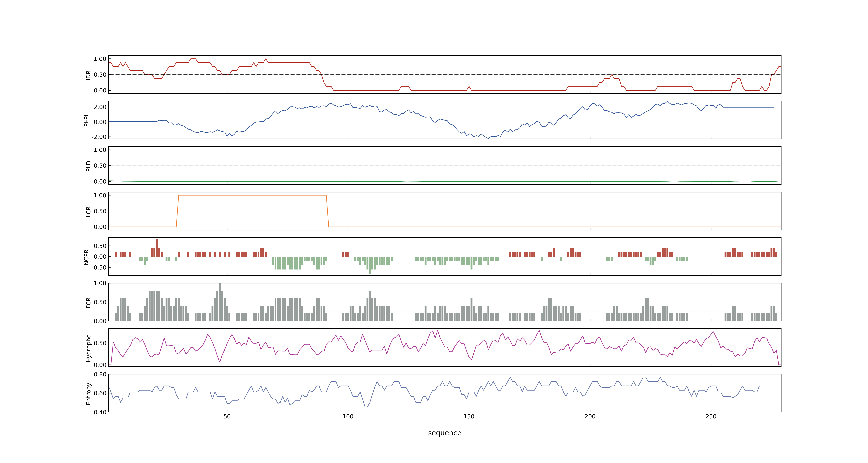
Task: Click the LCR plateau line at value 1.00
Action: click(252, 195)
